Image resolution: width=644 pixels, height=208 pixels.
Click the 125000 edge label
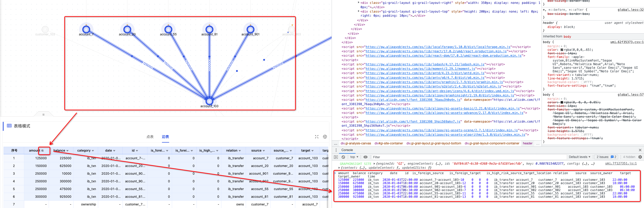(x=148, y=65)
